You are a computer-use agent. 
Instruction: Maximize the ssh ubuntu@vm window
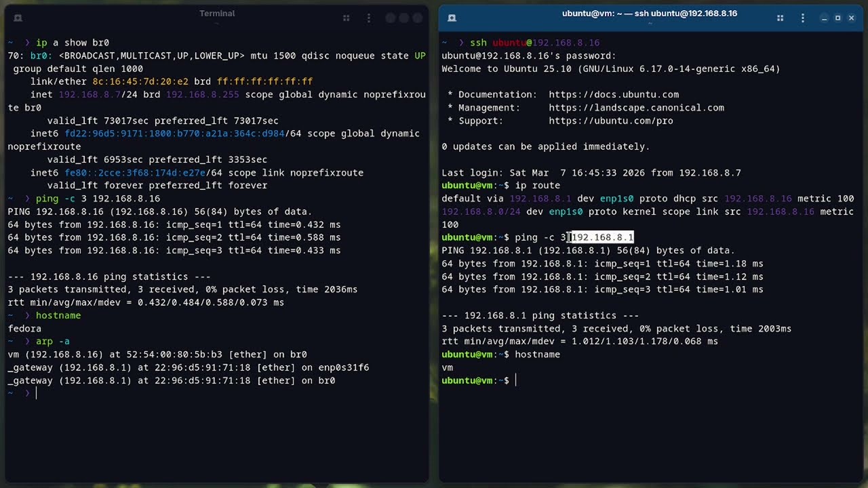(838, 18)
